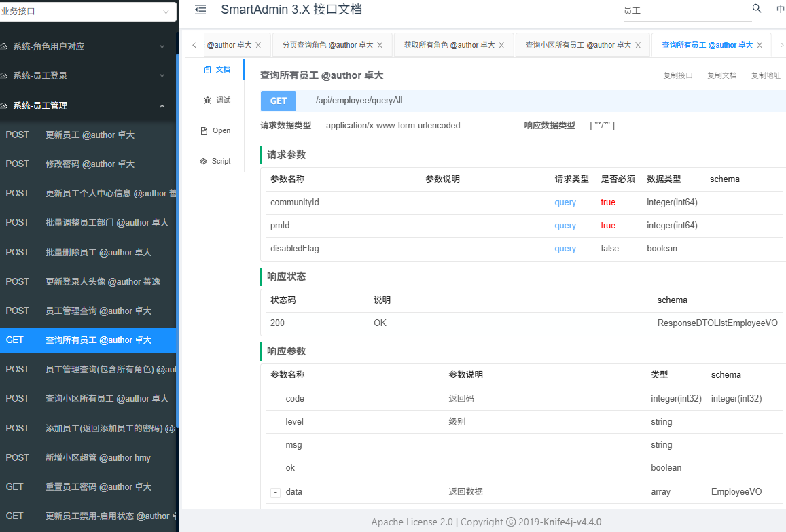Screen dimensions: 786x532
Task: Click disabledFlag parameter name
Action: (x=295, y=248)
